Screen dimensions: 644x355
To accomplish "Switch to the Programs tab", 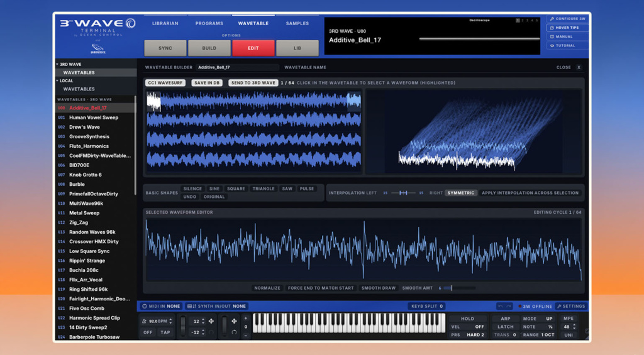I will pyautogui.click(x=209, y=24).
